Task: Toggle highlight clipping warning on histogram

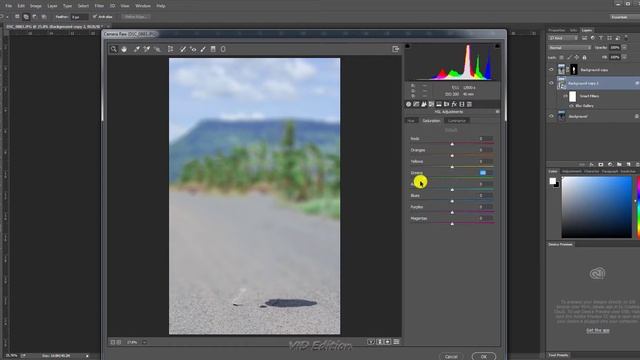Action: coord(497,46)
